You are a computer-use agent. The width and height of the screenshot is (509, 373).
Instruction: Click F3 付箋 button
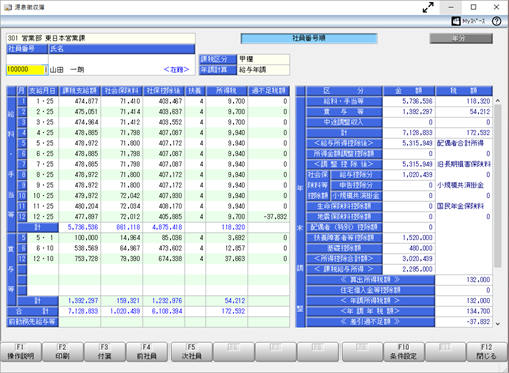tap(105, 352)
